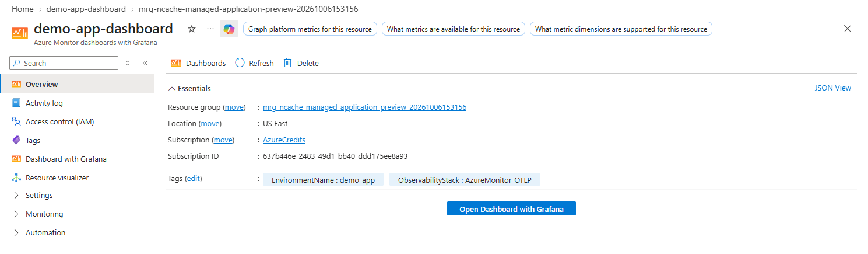The width and height of the screenshot is (868, 254).
Task: Click the Delete trash icon
Action: pyautogui.click(x=287, y=63)
